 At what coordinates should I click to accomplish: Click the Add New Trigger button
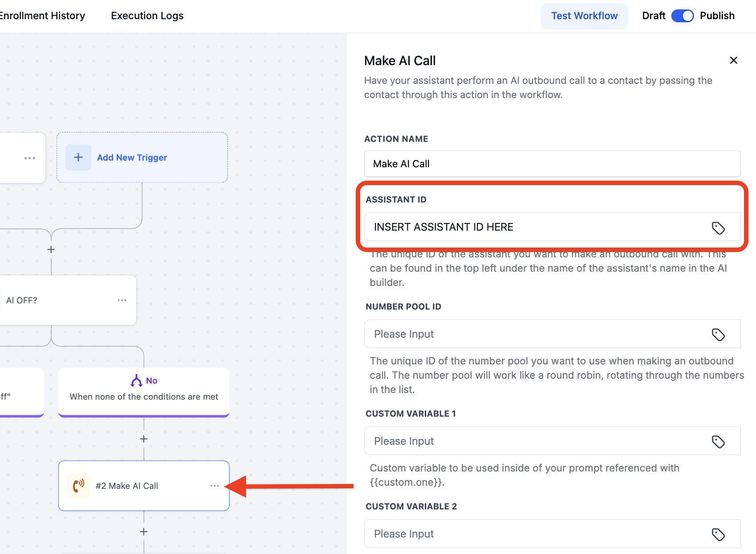132,157
